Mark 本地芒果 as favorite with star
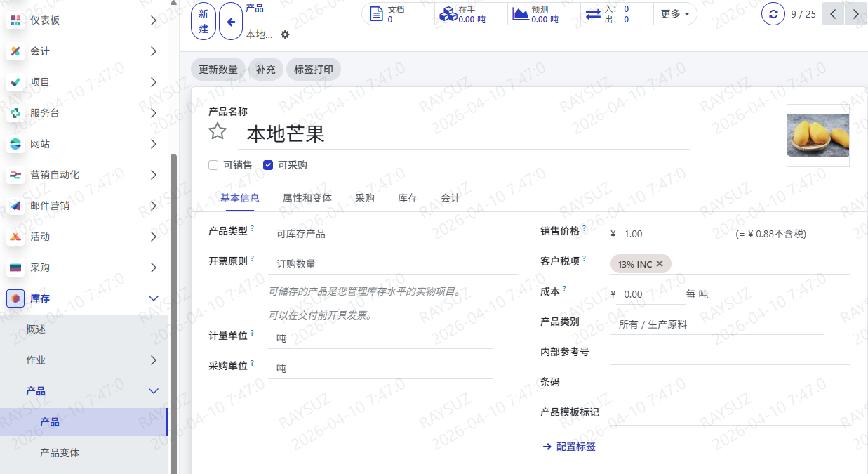The width and height of the screenshot is (868, 474). (218, 131)
